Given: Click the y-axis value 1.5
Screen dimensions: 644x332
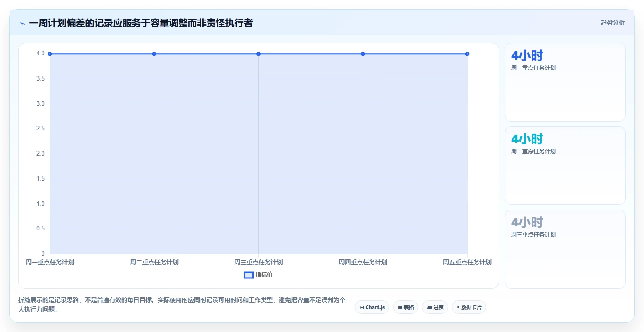Looking at the screenshot, I should tap(41, 179).
